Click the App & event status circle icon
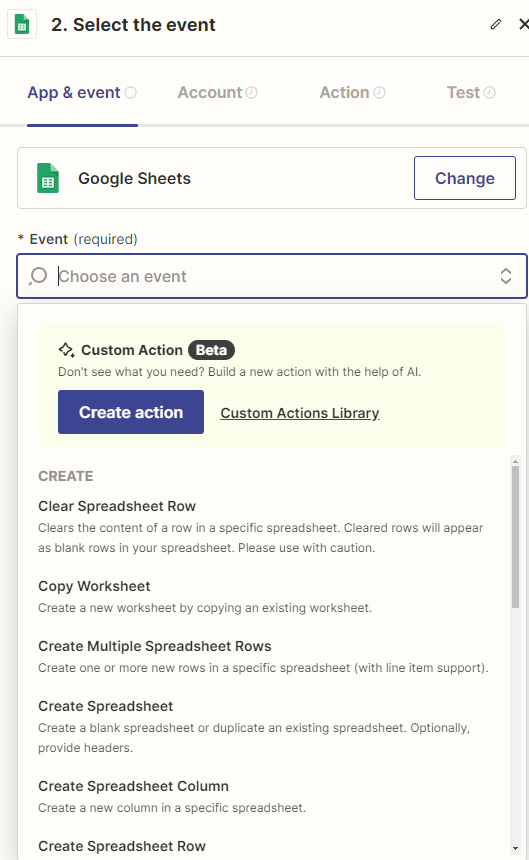The image size is (529, 860). [x=130, y=92]
